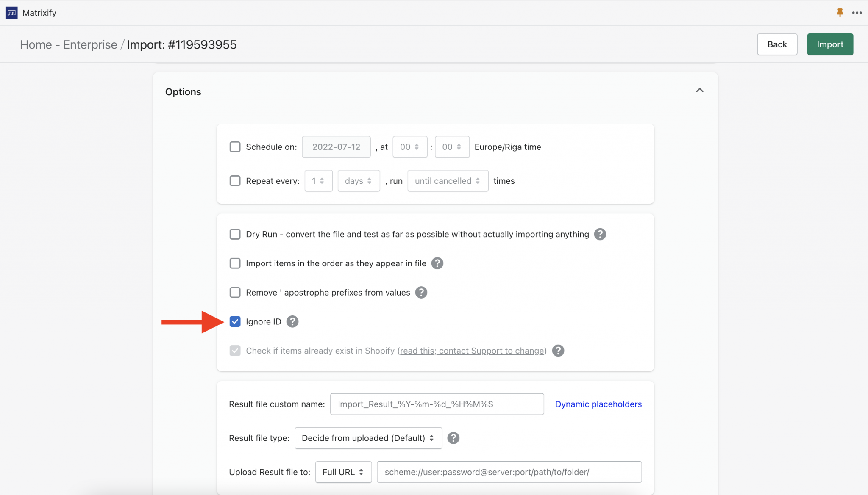Open help for checking existing Shopify items
This screenshot has width=868, height=495.
tap(558, 351)
